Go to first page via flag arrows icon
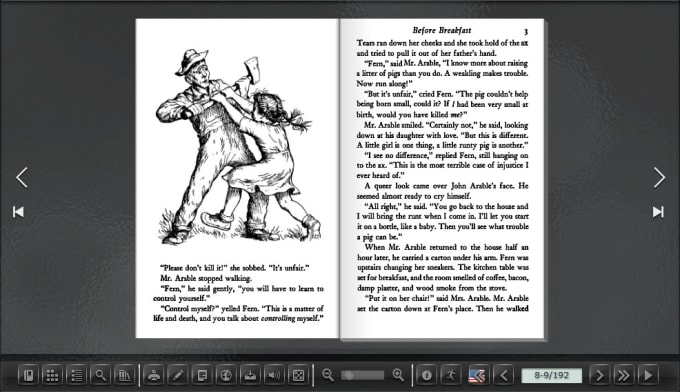680x392 pixels. tap(477, 375)
